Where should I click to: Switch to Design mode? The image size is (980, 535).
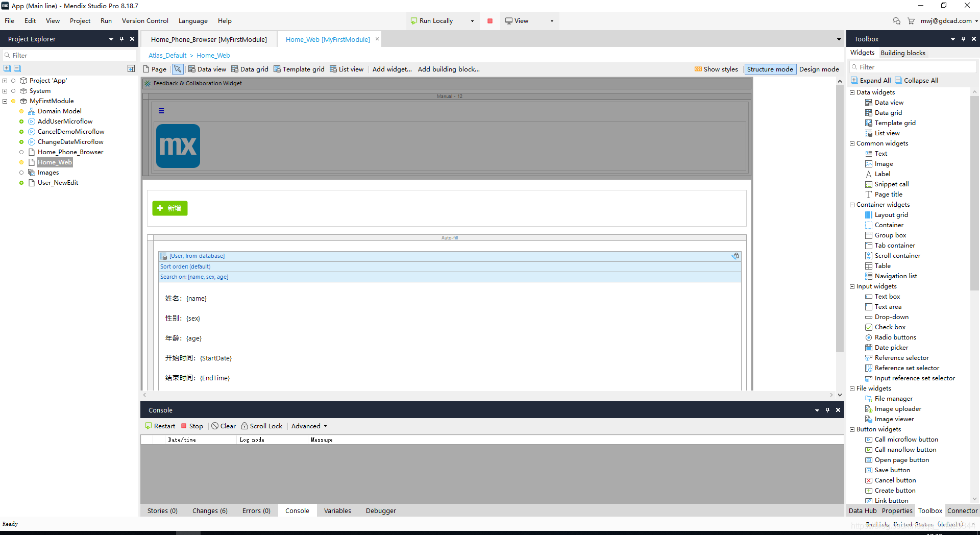[x=819, y=69]
